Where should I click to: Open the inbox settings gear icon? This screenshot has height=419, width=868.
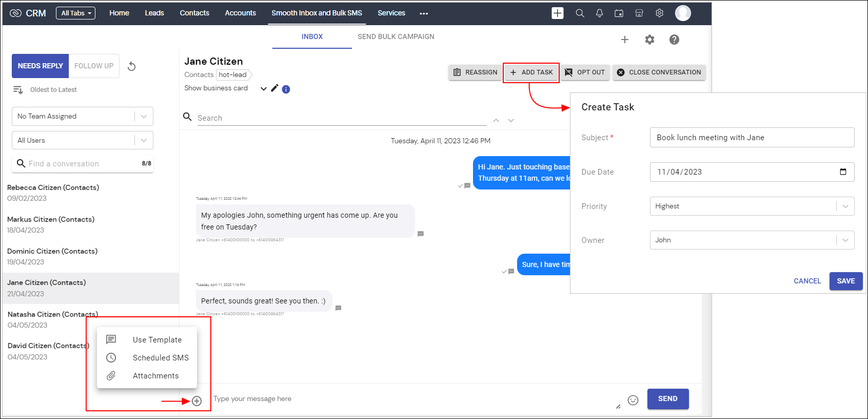click(649, 40)
